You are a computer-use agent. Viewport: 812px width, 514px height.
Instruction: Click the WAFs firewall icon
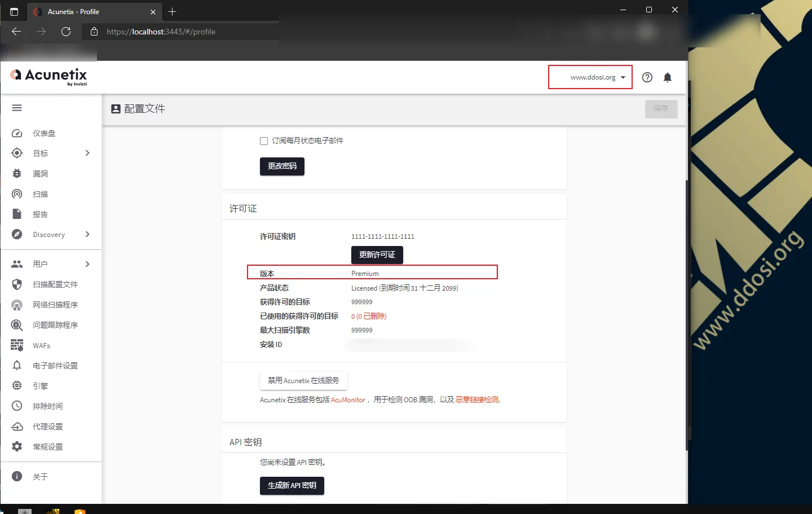17,345
